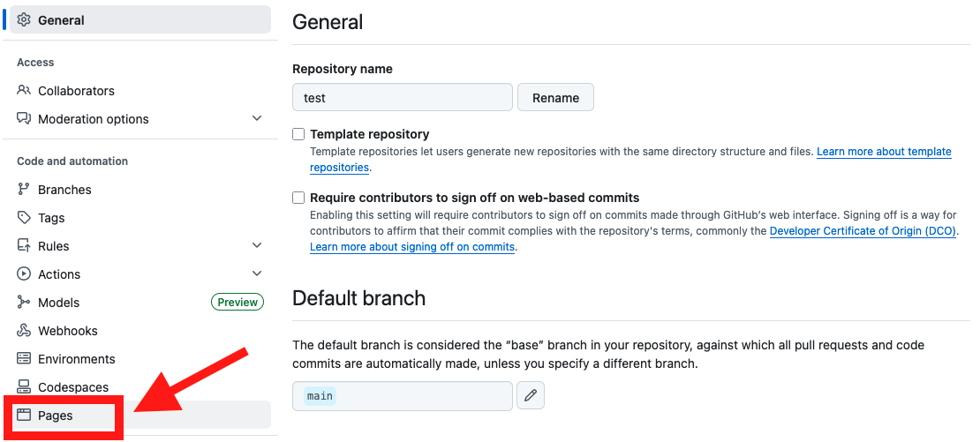Image resolution: width=980 pixels, height=442 pixels.
Task: Click the Codespaces icon in sidebar
Action: click(x=24, y=387)
